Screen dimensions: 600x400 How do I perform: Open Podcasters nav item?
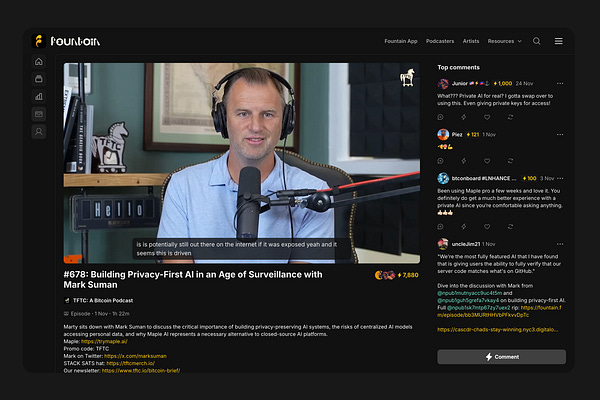click(x=440, y=41)
